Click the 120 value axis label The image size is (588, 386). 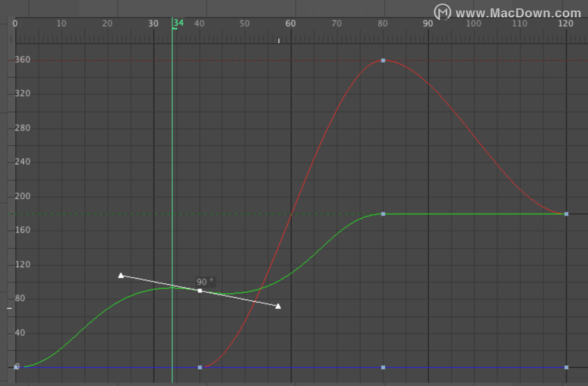tap(22, 265)
